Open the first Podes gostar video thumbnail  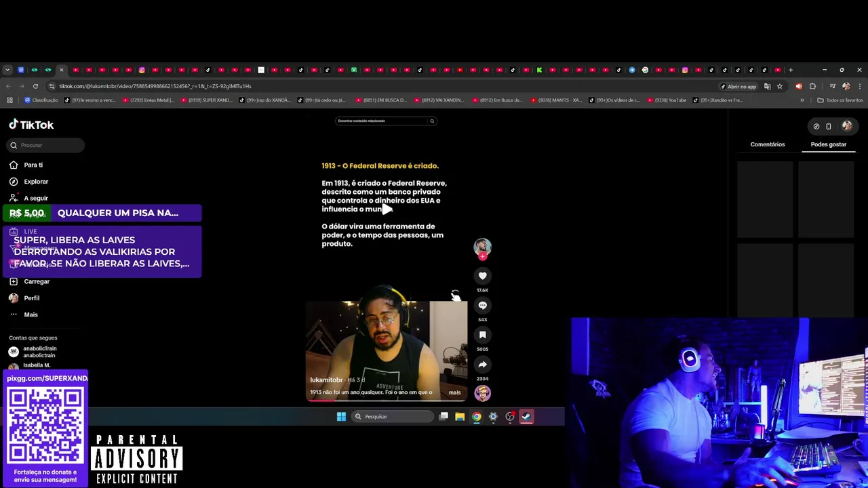765,199
